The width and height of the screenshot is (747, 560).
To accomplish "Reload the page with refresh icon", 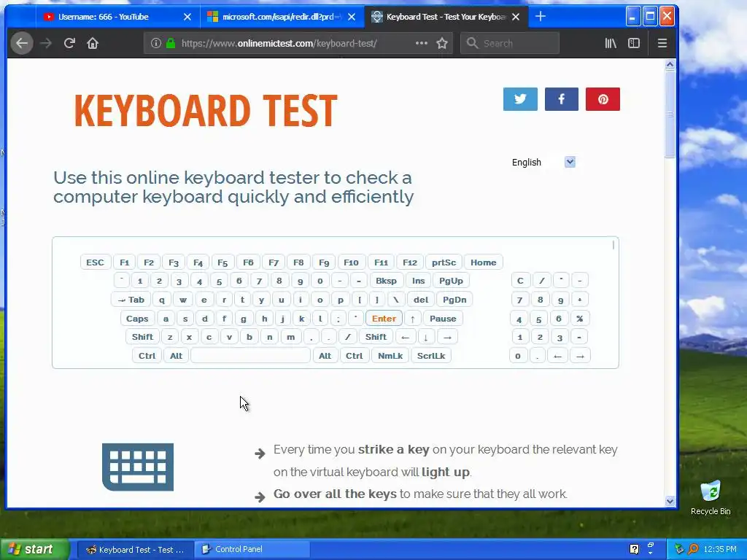I will [69, 43].
